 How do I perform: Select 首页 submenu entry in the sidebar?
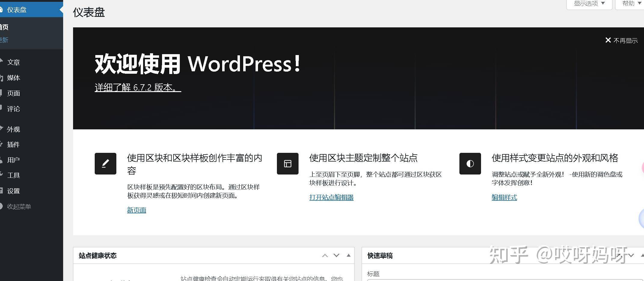[4, 27]
